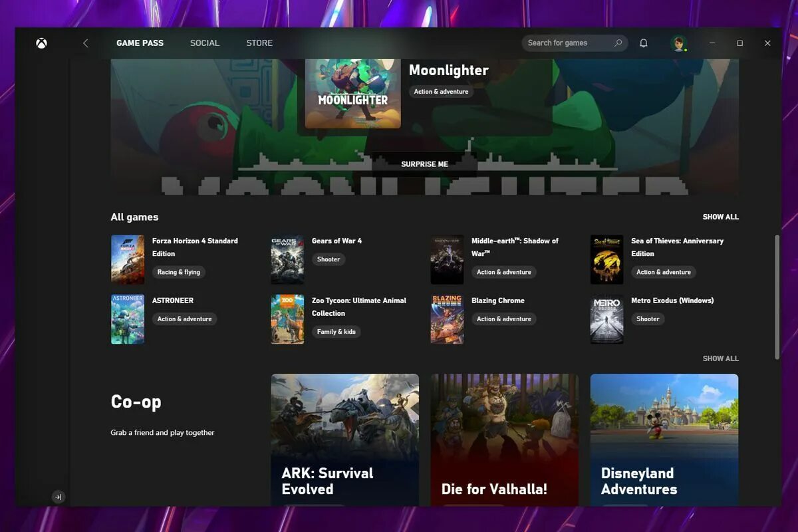Click SHOW ALL next to All games
798x532 pixels.
pos(720,217)
